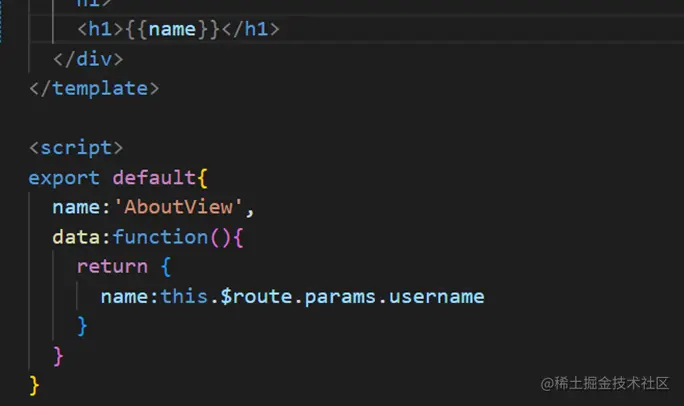Click the yellow opening brace after default
The image size is (684, 406).
click(202, 178)
